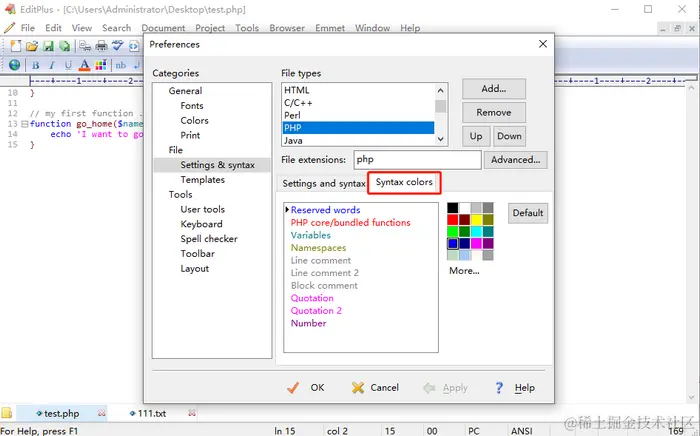This screenshot has width=700, height=436.
Task: Open the View menu
Action: coord(82,28)
